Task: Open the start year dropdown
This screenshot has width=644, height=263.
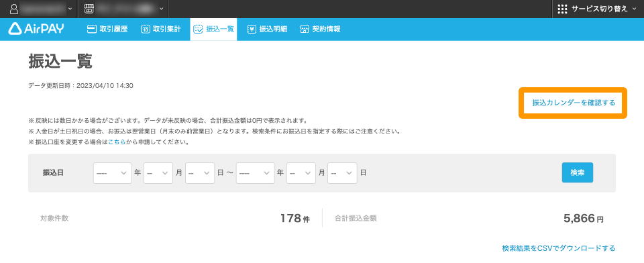Action: point(112,173)
